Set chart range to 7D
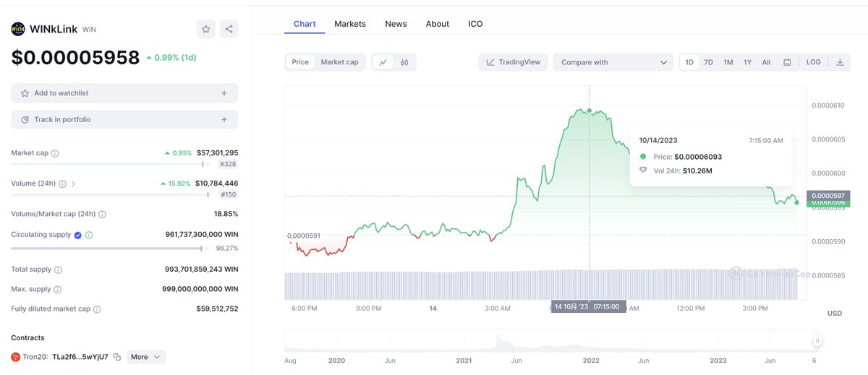This screenshot has width=868, height=375. click(x=709, y=62)
